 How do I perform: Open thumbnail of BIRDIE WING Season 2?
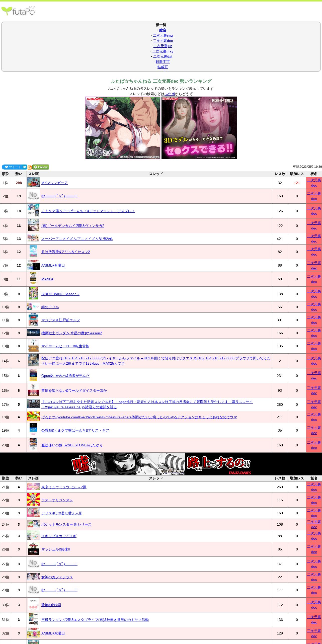click(x=33, y=293)
